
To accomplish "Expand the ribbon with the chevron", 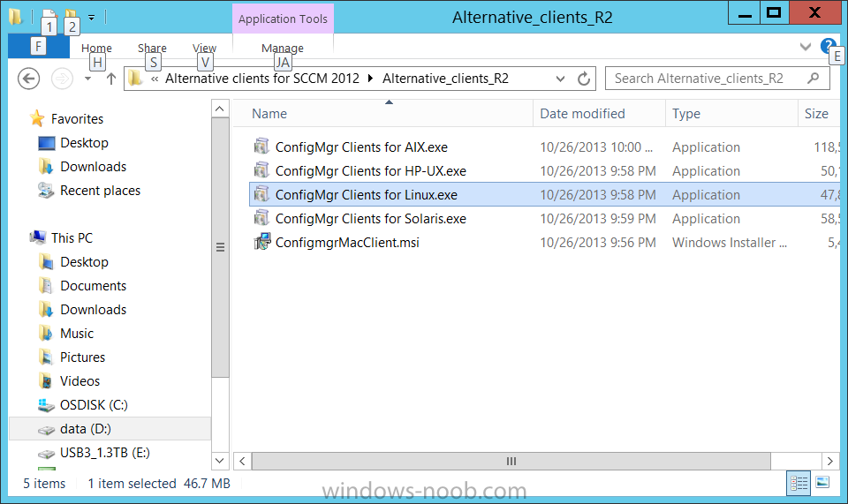I will [806, 47].
